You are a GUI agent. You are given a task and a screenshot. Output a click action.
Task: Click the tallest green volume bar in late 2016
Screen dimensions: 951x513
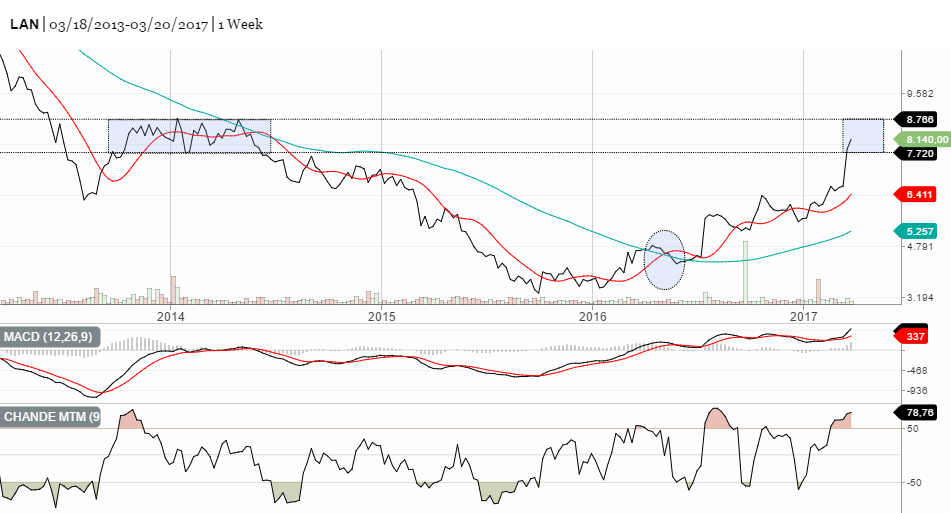coord(746,271)
